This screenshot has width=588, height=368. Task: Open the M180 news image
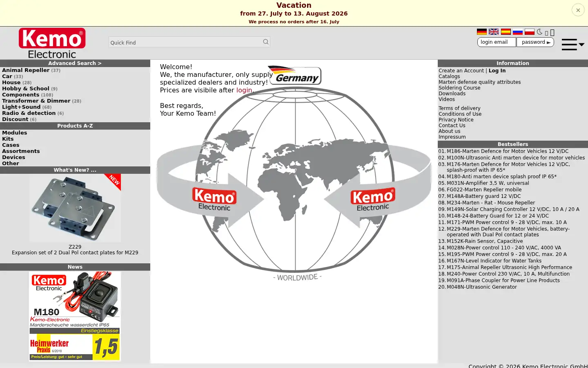[x=75, y=316]
